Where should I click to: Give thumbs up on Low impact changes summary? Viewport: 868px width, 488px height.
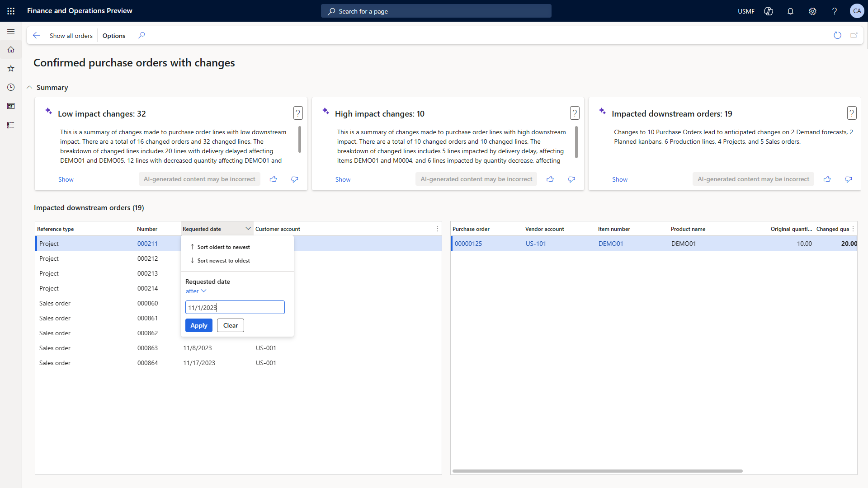[274, 179]
